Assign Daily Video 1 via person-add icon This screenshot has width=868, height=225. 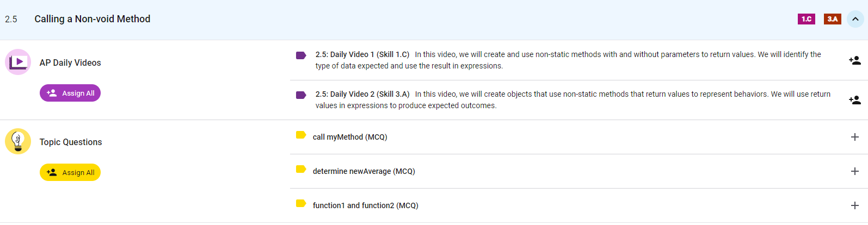(854, 60)
